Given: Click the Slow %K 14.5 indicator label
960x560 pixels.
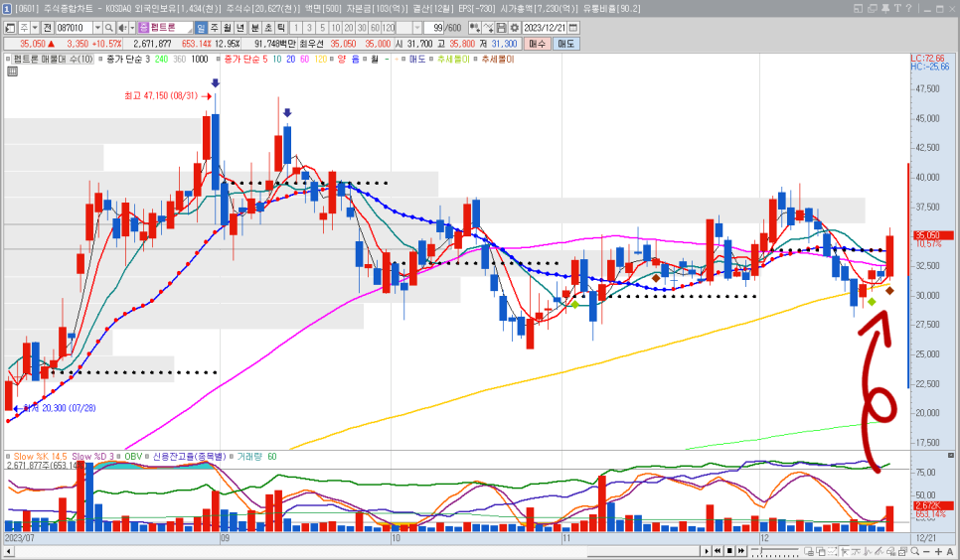Looking at the screenshot, I should (40, 457).
